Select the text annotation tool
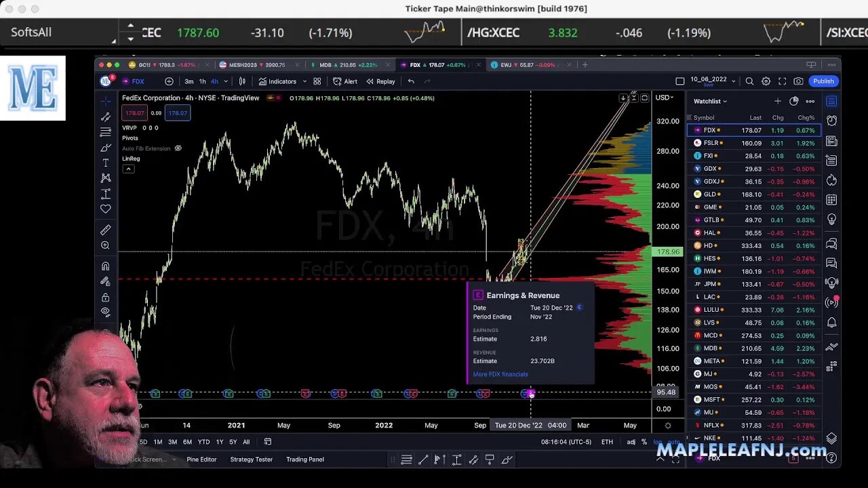Screen dimensions: 868x488 pyautogui.click(x=106, y=163)
